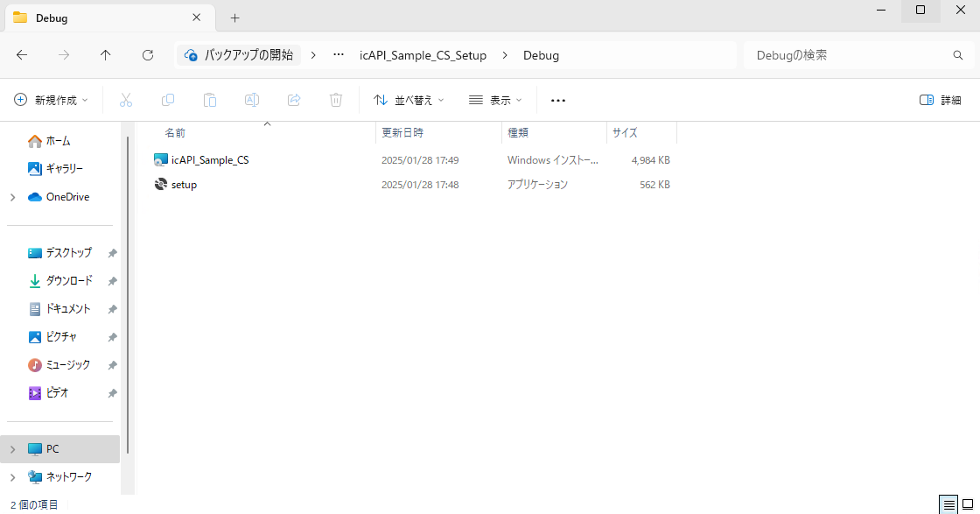The height and width of the screenshot is (514, 980).
Task: Expand the OneDrive tree node
Action: 12,197
